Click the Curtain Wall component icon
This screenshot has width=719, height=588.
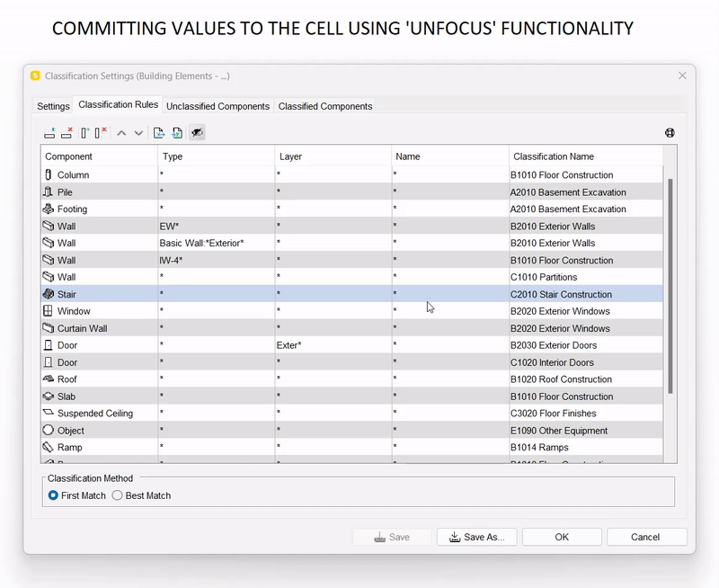coord(49,328)
